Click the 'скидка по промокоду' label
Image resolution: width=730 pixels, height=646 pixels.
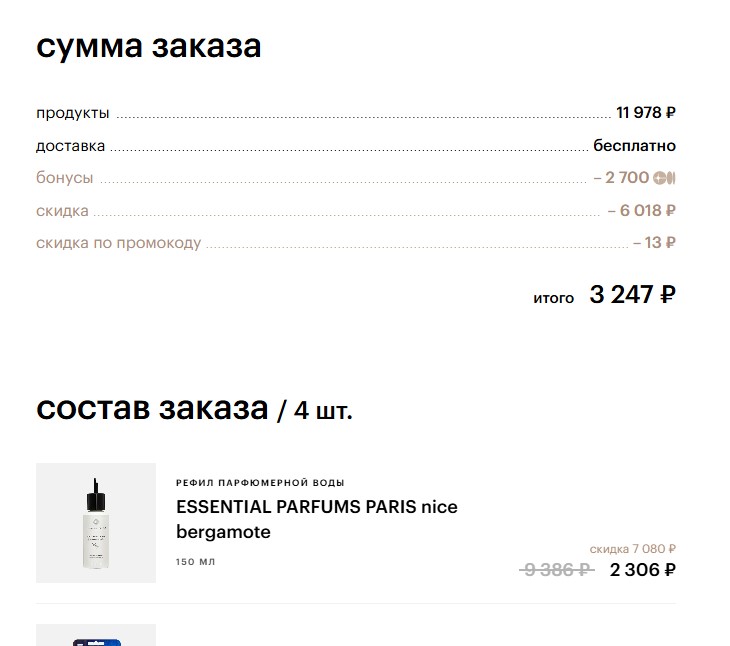click(x=118, y=243)
